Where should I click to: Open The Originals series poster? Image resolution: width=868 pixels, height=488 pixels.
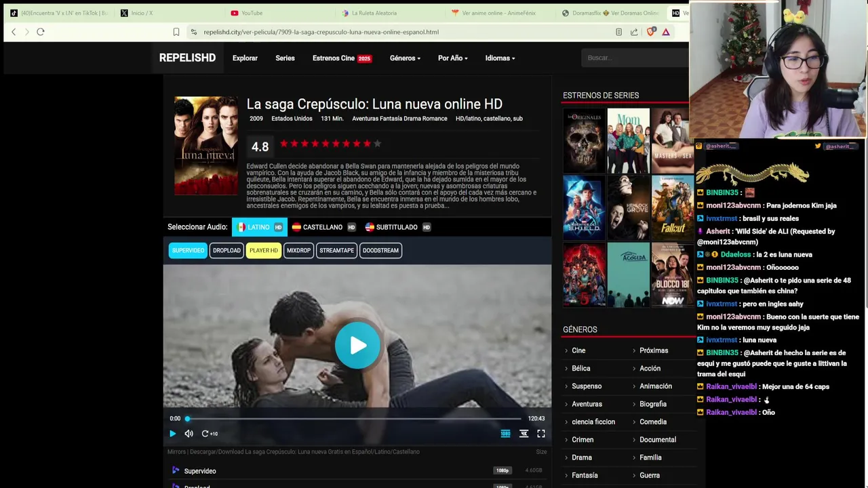pos(584,140)
